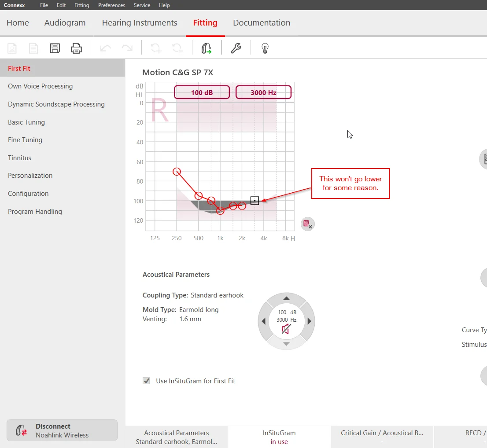Viewport: 487px width, 448px height.
Task: Switch to the Documentation tab
Action: point(262,22)
